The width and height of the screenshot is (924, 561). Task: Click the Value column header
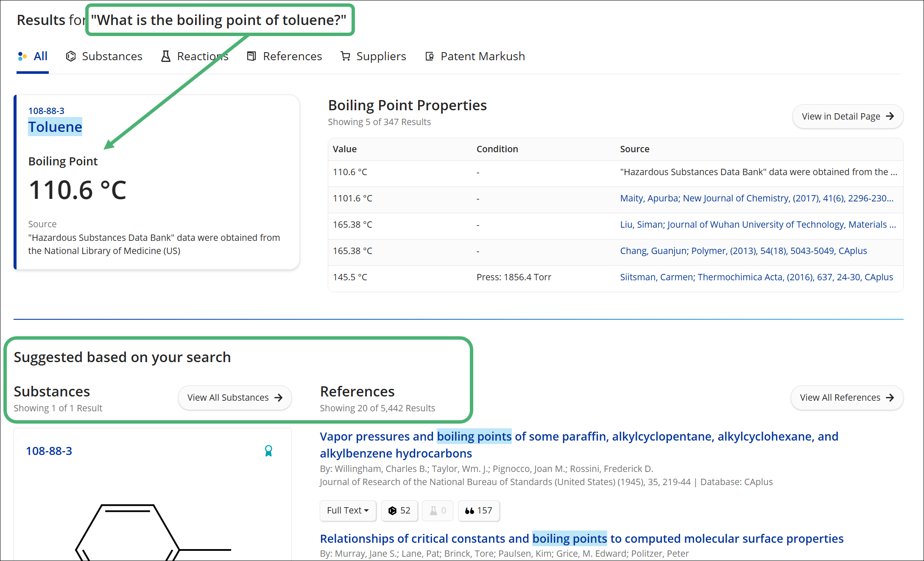click(345, 149)
